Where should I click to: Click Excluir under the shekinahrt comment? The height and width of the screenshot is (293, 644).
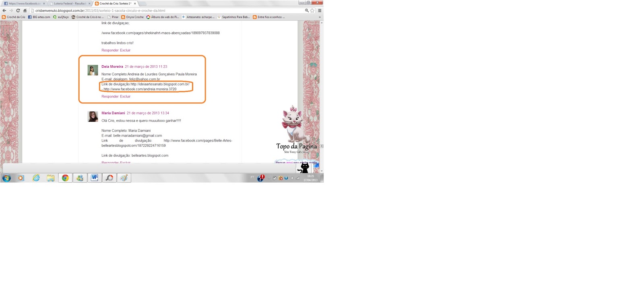(x=125, y=50)
